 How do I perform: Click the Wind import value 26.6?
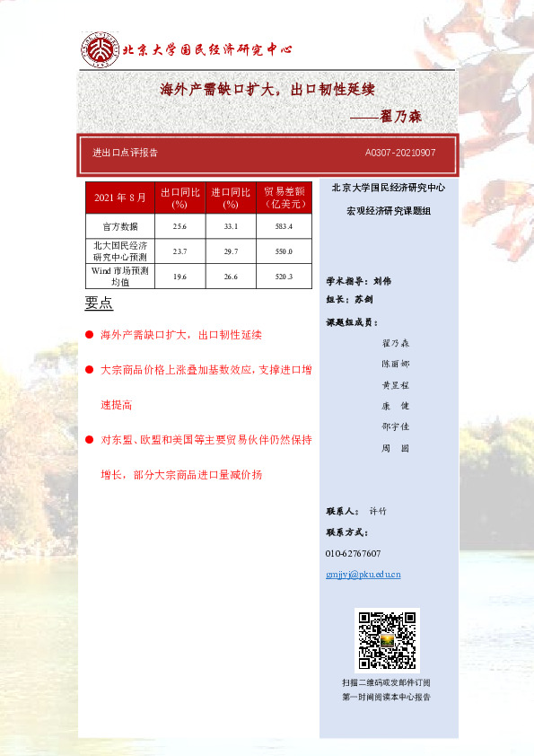coord(231,277)
